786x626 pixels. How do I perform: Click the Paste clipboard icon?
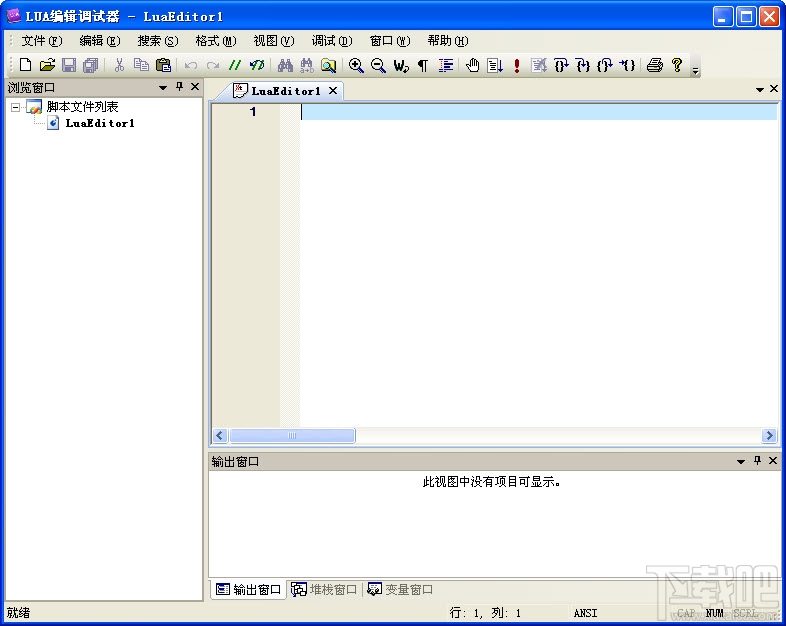point(163,65)
